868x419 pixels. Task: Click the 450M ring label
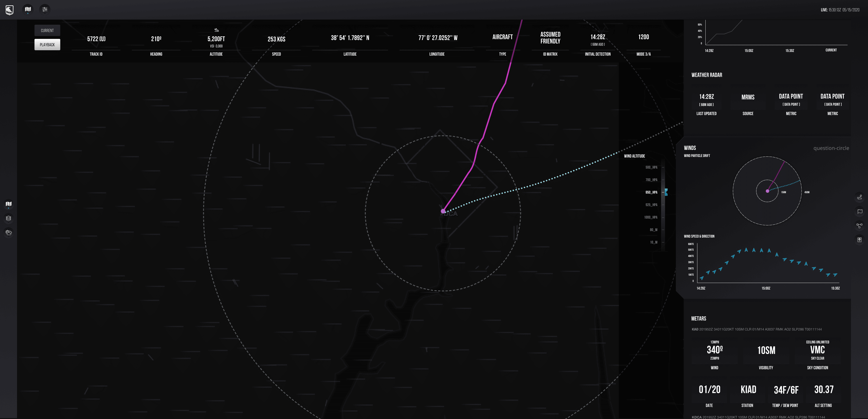click(x=807, y=192)
